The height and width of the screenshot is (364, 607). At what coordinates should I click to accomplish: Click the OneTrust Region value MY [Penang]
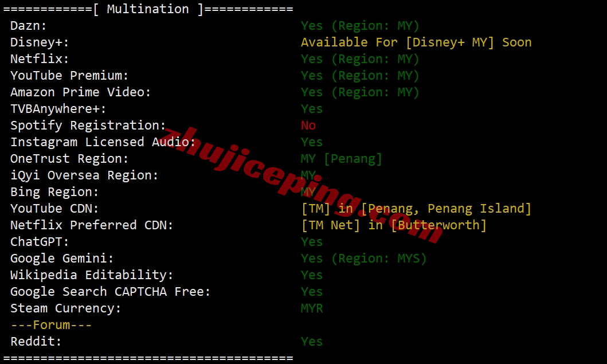tap(342, 159)
